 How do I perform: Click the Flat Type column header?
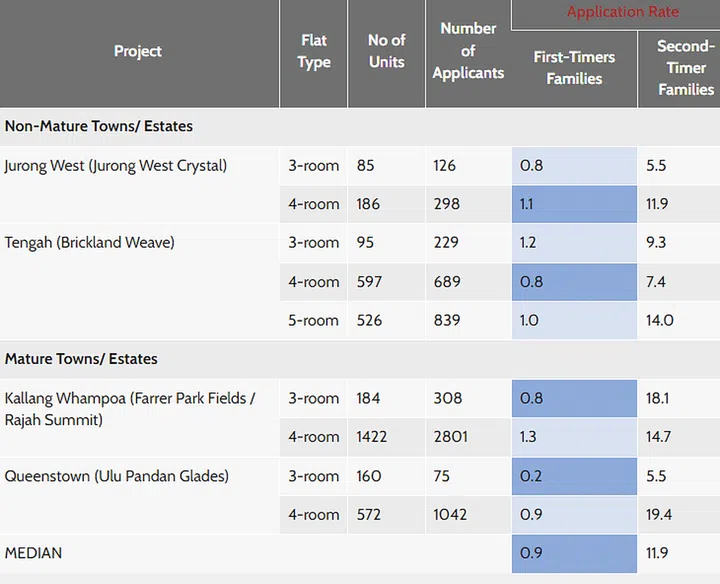[314, 51]
